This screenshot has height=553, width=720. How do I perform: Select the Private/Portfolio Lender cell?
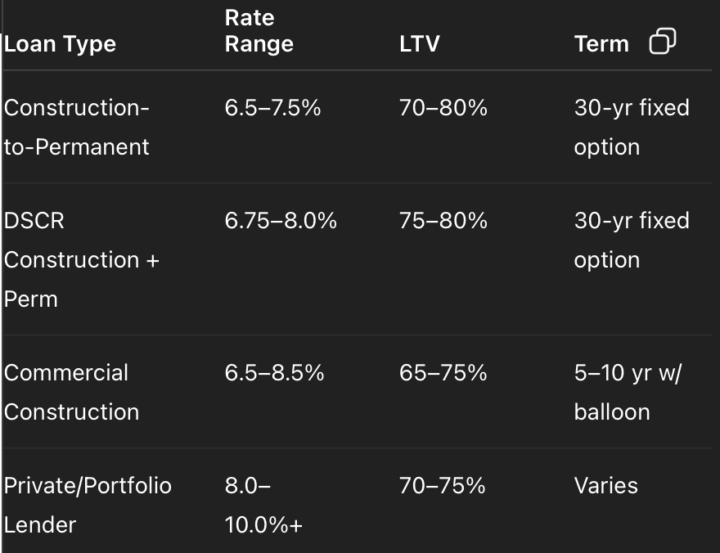(88, 505)
